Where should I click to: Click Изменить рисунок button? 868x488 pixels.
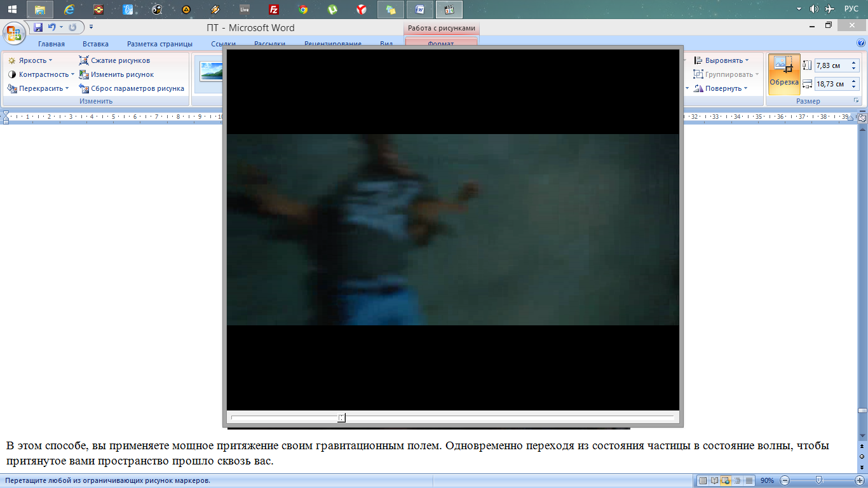[x=116, y=74]
